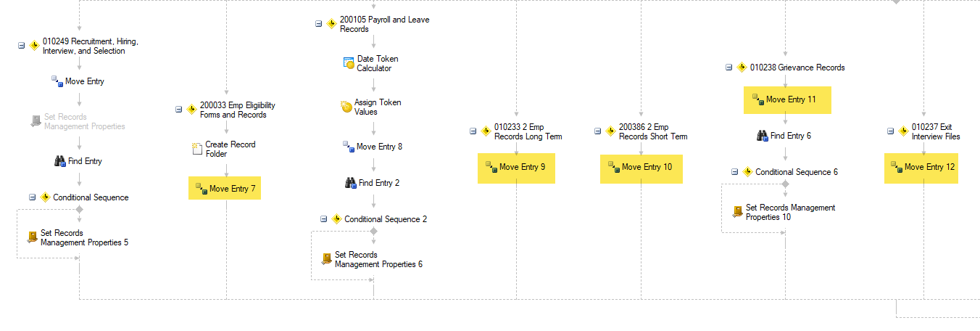Screen dimensions: 980x331
Task: Click the Find Entry 2 binoculars icon
Action: click(350, 183)
